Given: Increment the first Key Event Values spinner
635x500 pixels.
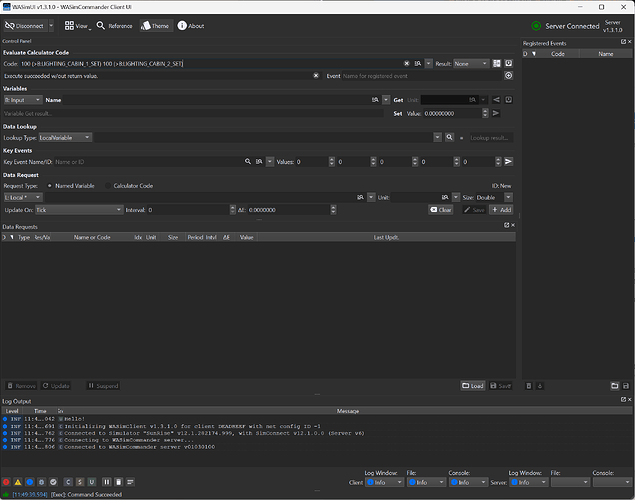Looking at the screenshot, I should point(332,160).
